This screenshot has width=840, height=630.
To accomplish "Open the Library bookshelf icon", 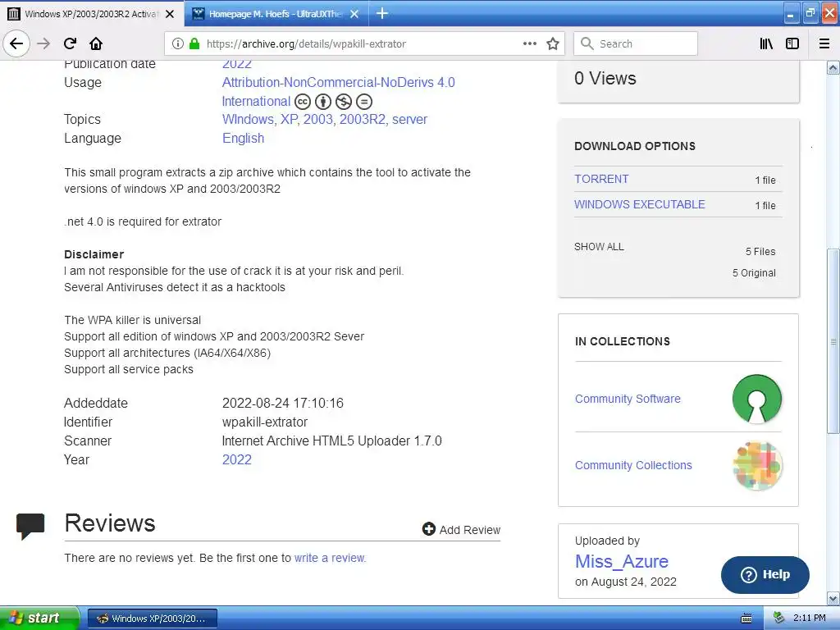I will point(766,43).
